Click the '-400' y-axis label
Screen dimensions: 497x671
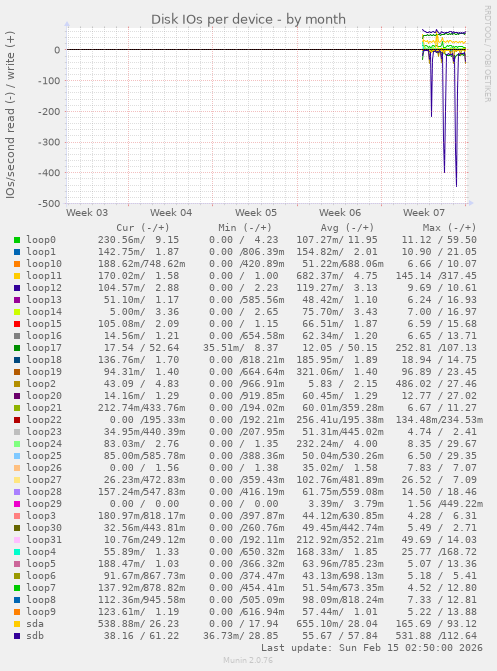[49, 173]
